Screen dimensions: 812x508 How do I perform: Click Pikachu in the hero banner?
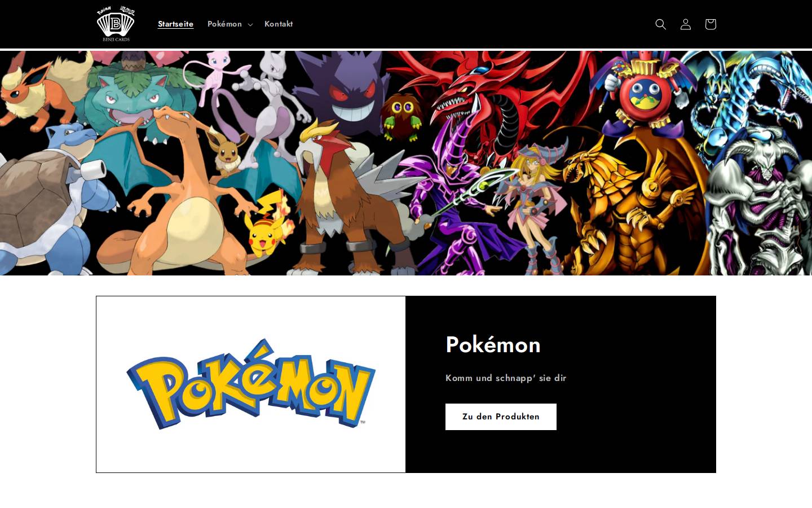click(267, 226)
